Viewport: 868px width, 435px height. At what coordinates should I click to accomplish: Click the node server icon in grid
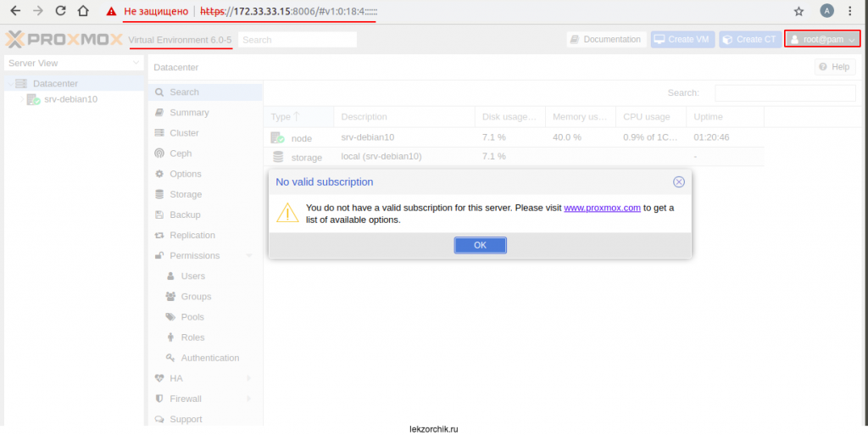277,138
